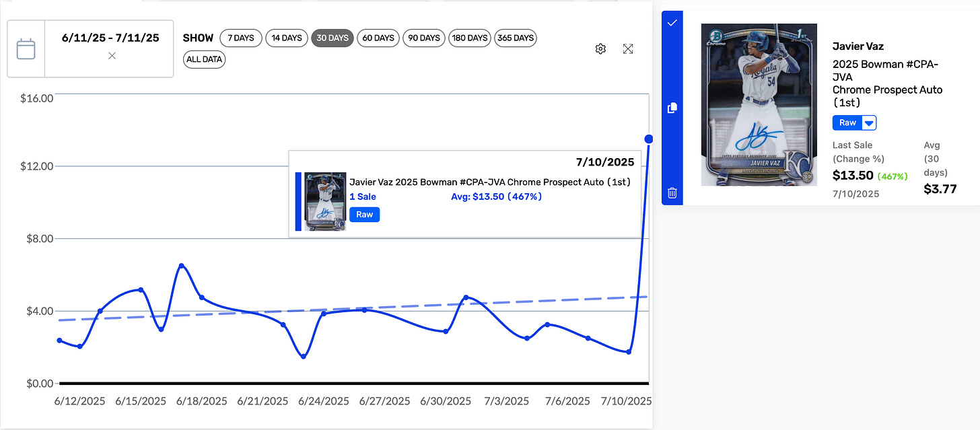Expand chart to fullscreen
Image resolution: width=980 pixels, height=430 pixels.
coord(628,48)
